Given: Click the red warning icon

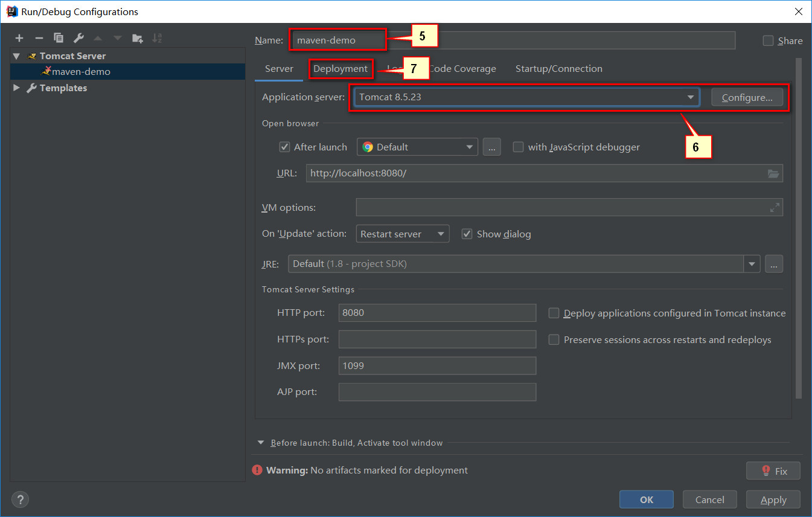Looking at the screenshot, I should (258, 470).
